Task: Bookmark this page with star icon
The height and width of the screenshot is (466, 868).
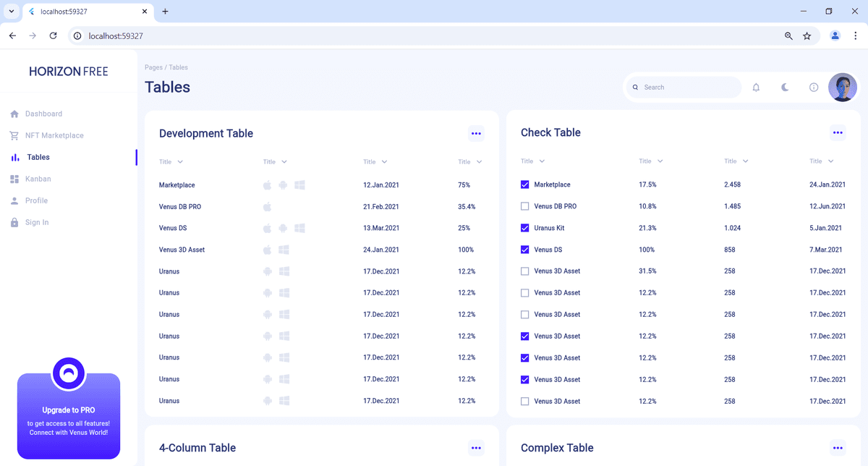Action: 807,35
